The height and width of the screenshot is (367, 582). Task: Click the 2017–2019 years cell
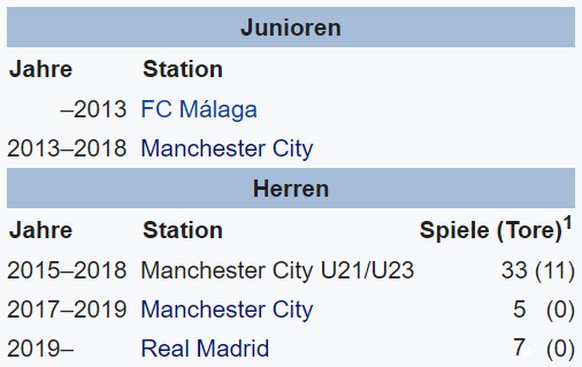[67, 309]
